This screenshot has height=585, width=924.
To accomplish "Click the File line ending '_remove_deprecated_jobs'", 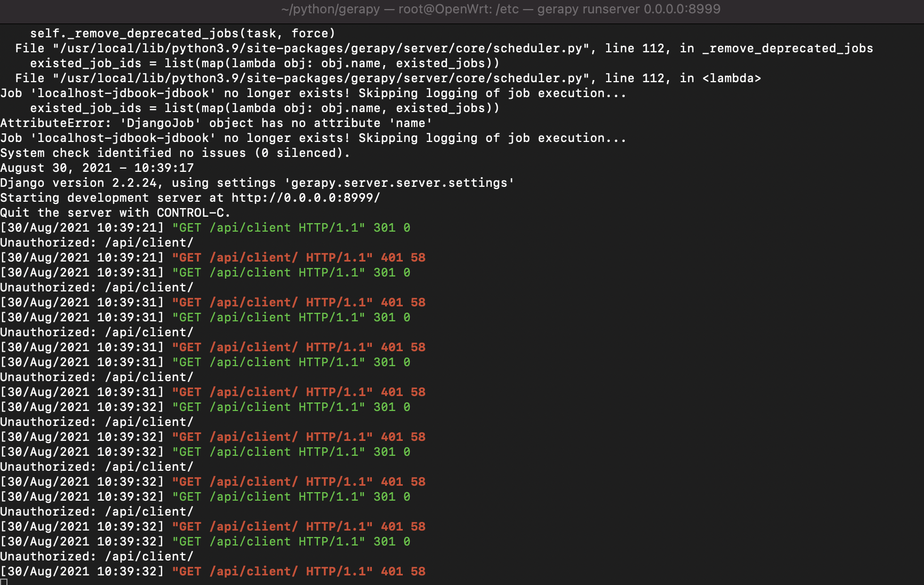I will coord(444,49).
